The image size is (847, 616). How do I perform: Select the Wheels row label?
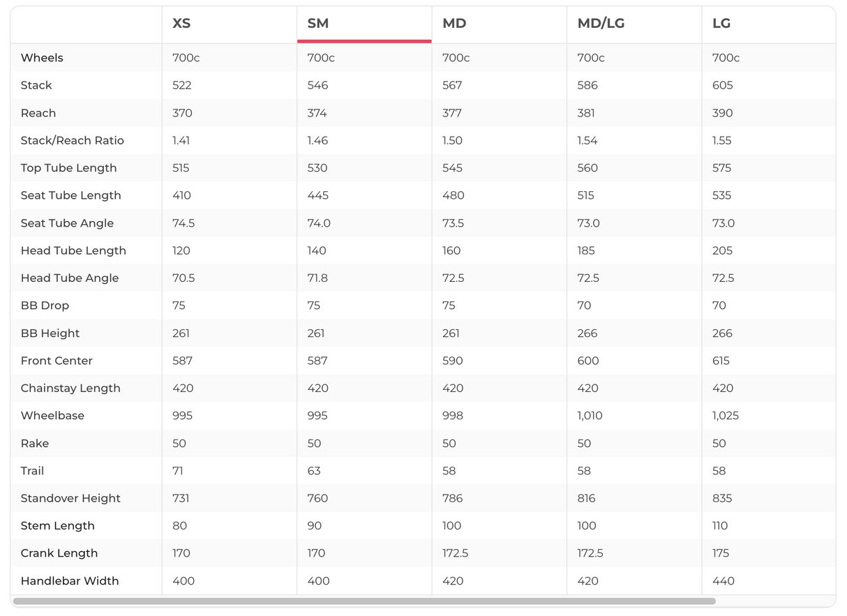(42, 58)
